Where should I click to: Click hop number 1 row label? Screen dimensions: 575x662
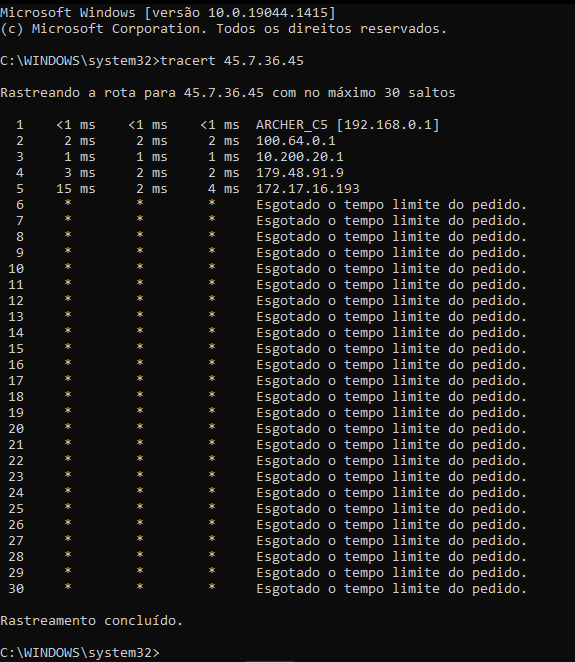tap(20, 125)
